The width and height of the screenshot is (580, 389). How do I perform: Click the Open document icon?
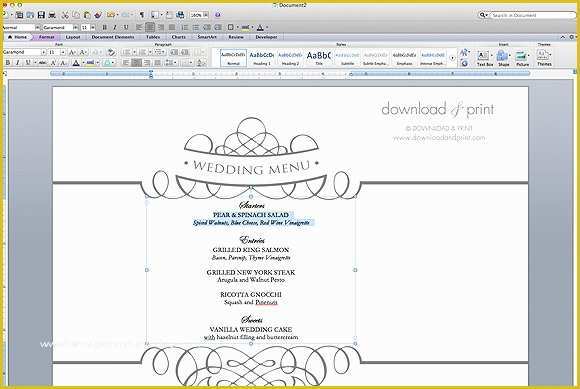tap(30, 15)
